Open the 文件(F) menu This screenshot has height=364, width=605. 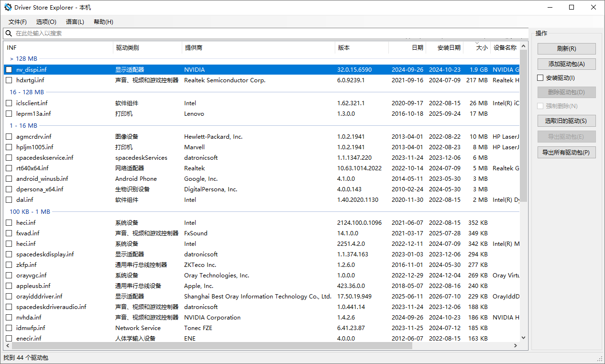(18, 22)
